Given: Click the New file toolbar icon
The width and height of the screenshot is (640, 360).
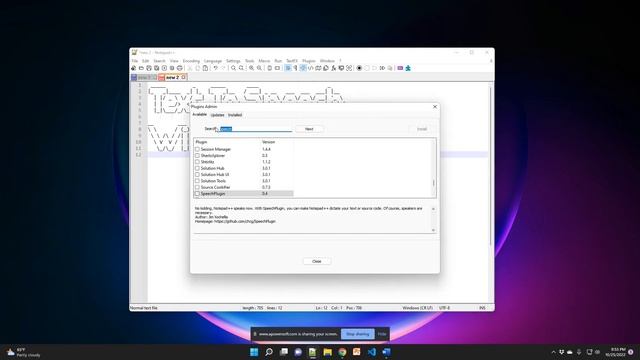Looking at the screenshot, I should click(x=133, y=68).
